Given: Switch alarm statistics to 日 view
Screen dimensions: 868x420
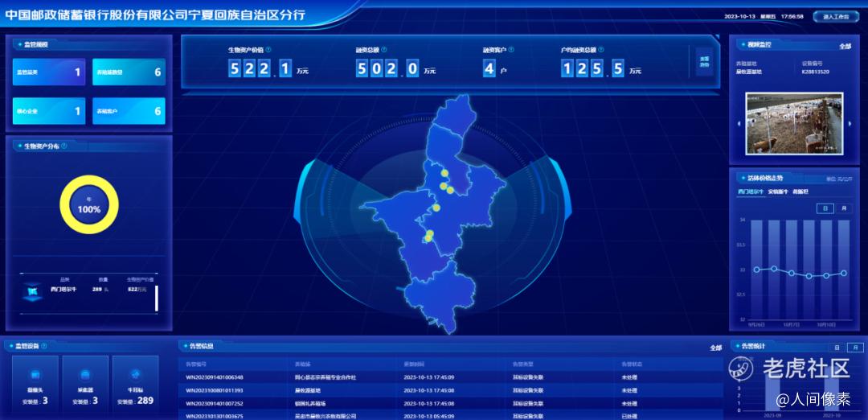Looking at the screenshot, I should (835, 348).
